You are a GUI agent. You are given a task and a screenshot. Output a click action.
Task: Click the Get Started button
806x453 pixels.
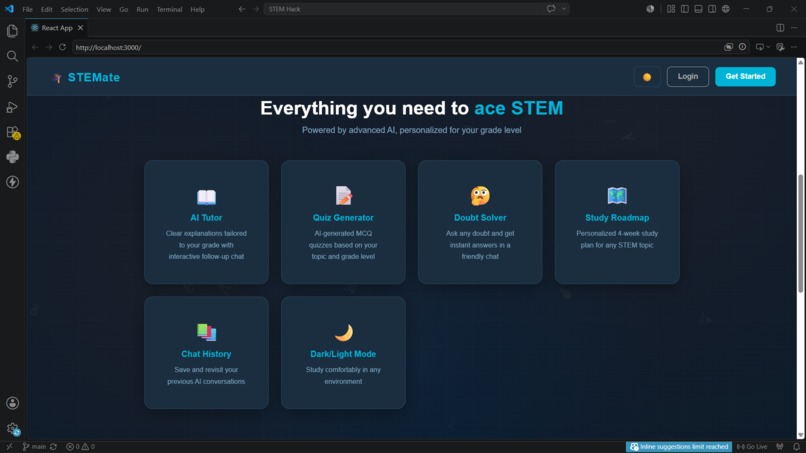745,77
